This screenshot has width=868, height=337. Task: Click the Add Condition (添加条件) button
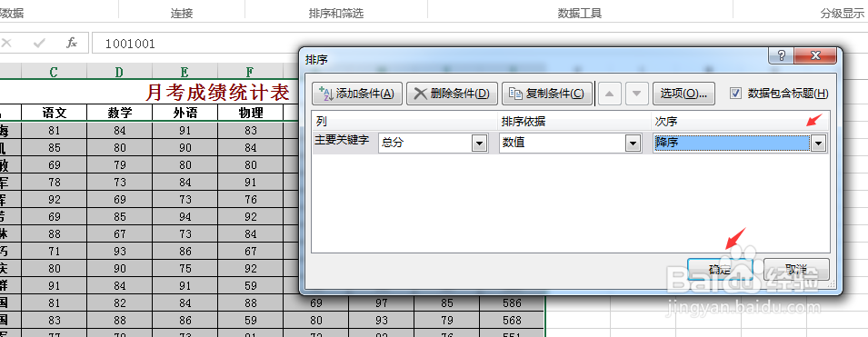pos(356,94)
